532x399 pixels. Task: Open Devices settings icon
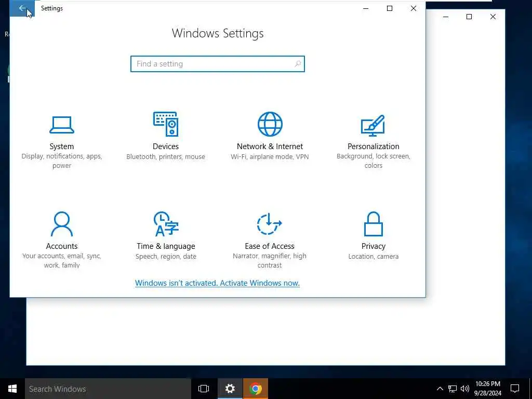tap(166, 124)
